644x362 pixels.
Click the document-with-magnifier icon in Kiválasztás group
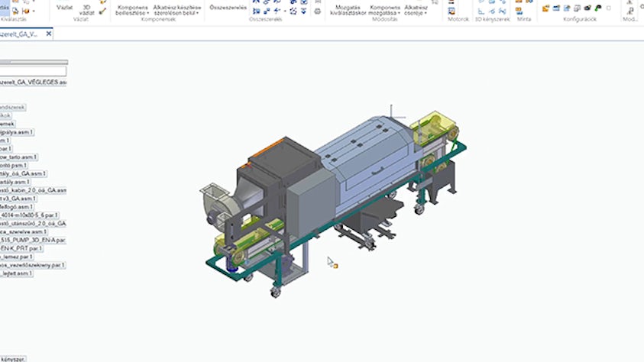pos(15,11)
